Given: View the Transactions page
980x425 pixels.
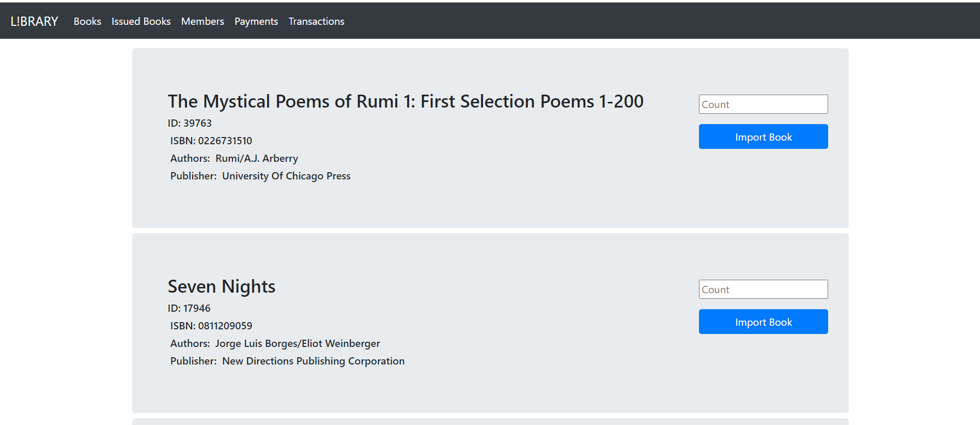Looking at the screenshot, I should (x=316, y=21).
